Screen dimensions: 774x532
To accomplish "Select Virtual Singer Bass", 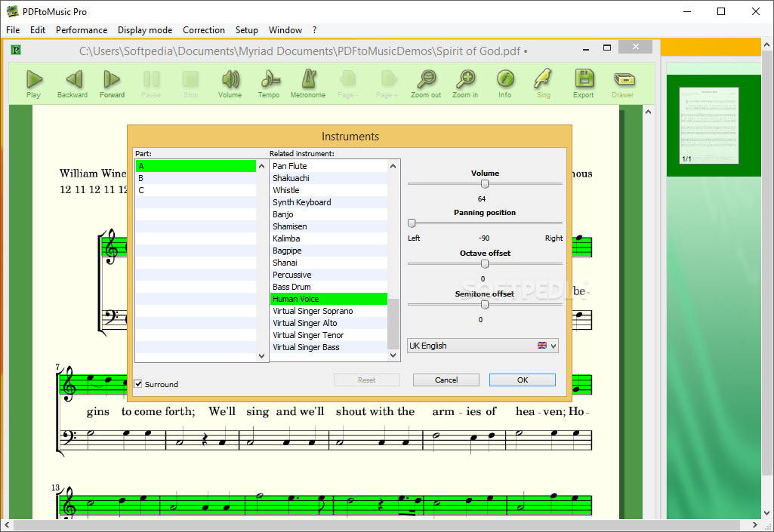I will [x=328, y=347].
